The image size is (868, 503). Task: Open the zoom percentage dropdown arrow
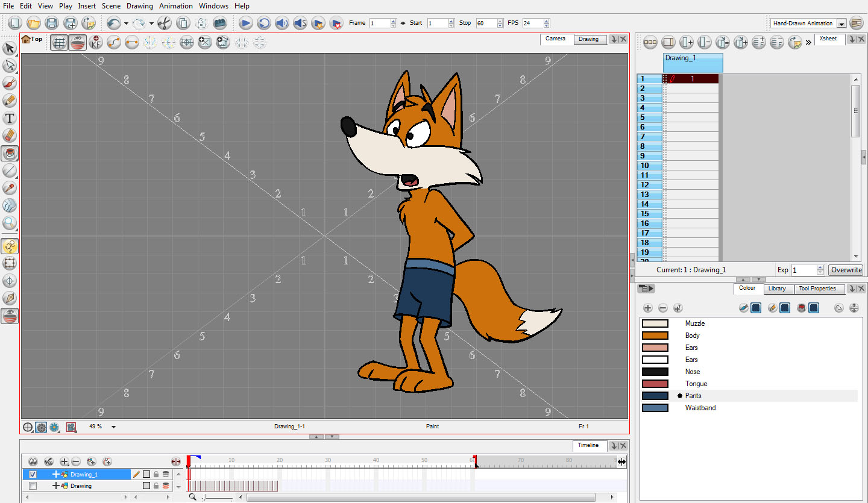click(x=113, y=427)
